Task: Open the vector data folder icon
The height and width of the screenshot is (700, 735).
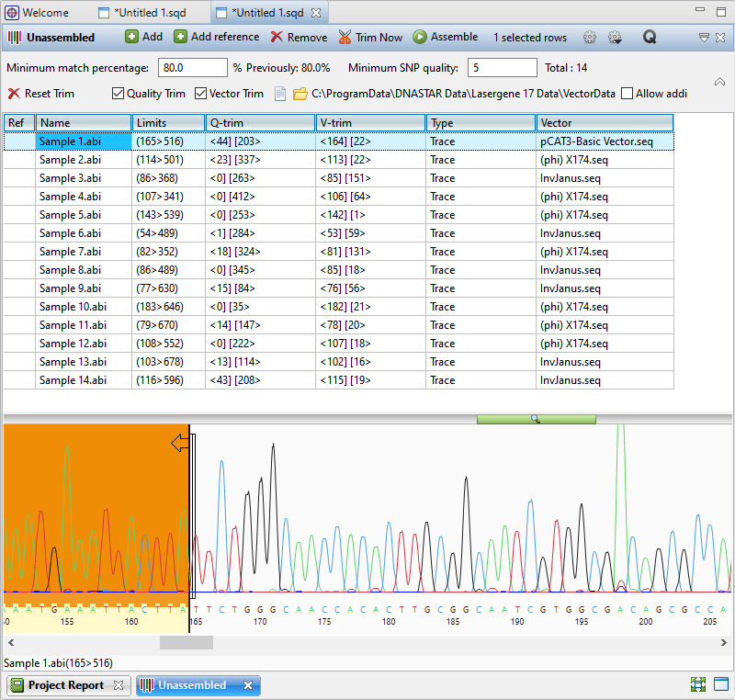Action: tap(300, 94)
